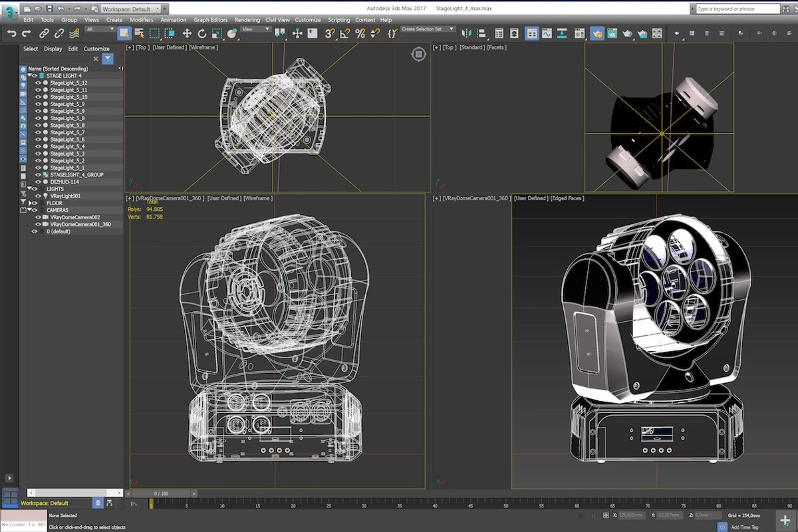This screenshot has height=532, width=798.
Task: Toggle visibility eye of DIZHUO-114
Action: click(38, 182)
